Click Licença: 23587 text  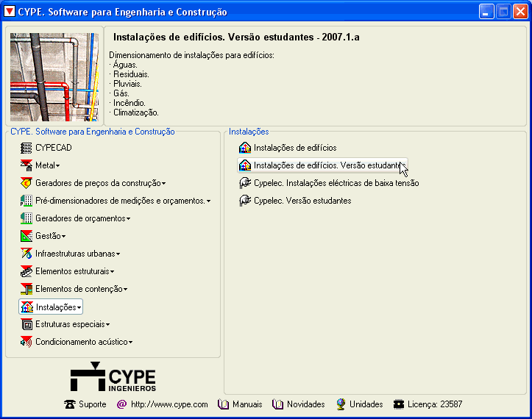pyautogui.click(x=435, y=404)
